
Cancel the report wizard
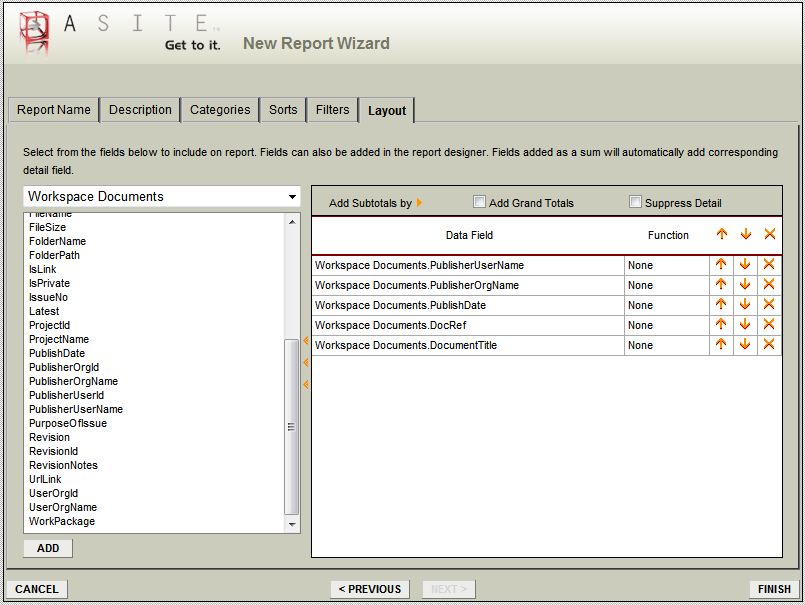pos(36,589)
